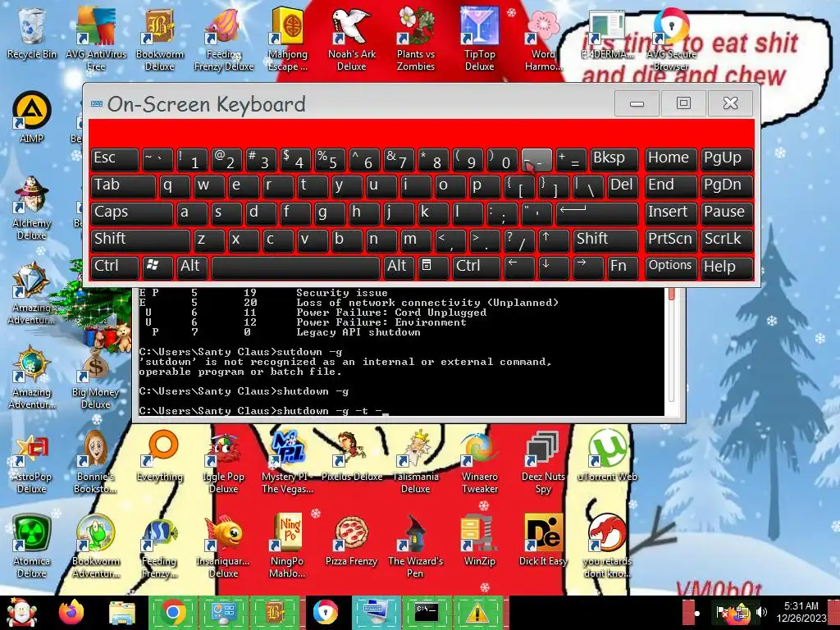Click the Options key on keyboard
This screenshot has width=840, height=630.
pyautogui.click(x=671, y=267)
